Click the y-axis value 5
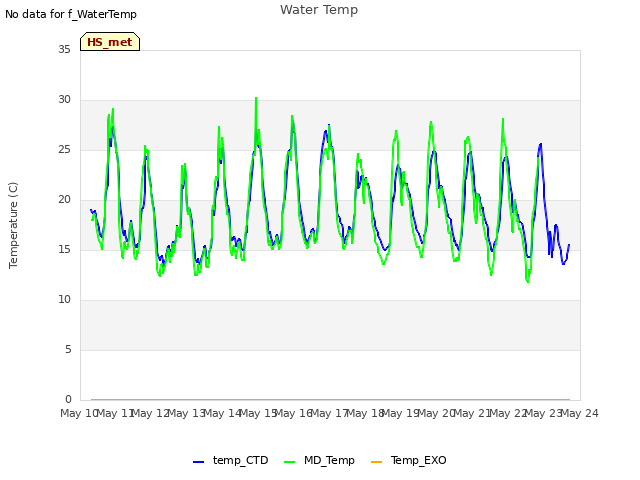 click(68, 349)
